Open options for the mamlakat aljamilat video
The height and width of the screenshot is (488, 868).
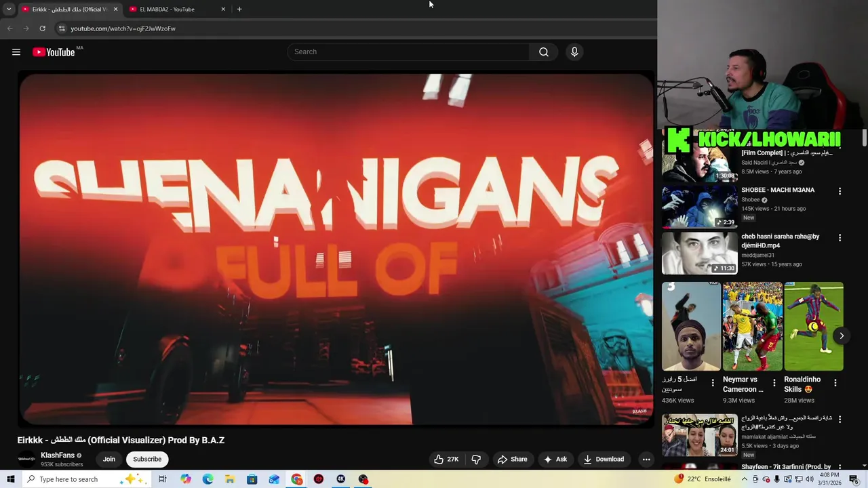(x=840, y=420)
